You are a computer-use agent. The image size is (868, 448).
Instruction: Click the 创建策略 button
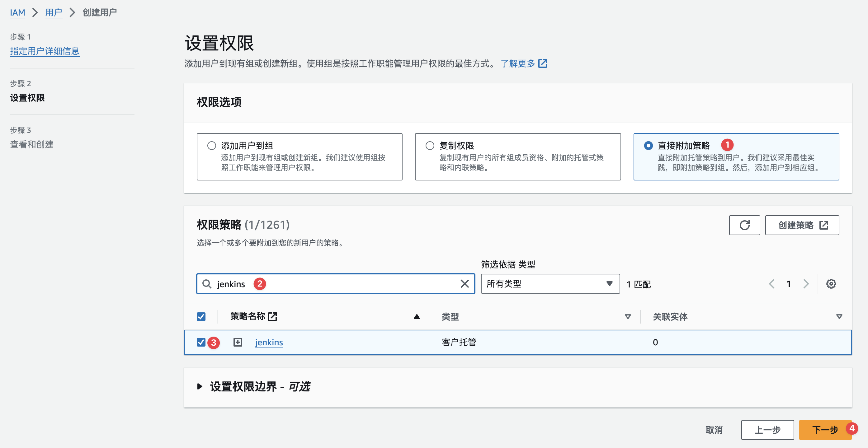pyautogui.click(x=802, y=225)
